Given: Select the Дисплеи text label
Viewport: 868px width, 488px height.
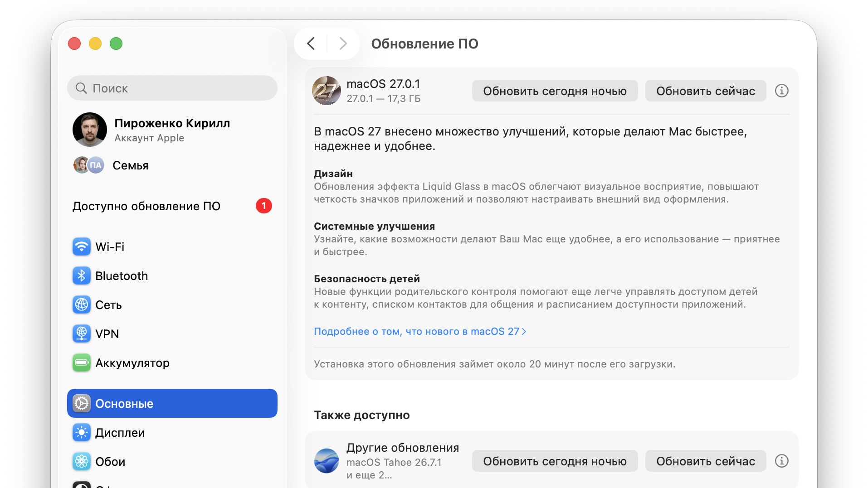Looking at the screenshot, I should pos(120,433).
